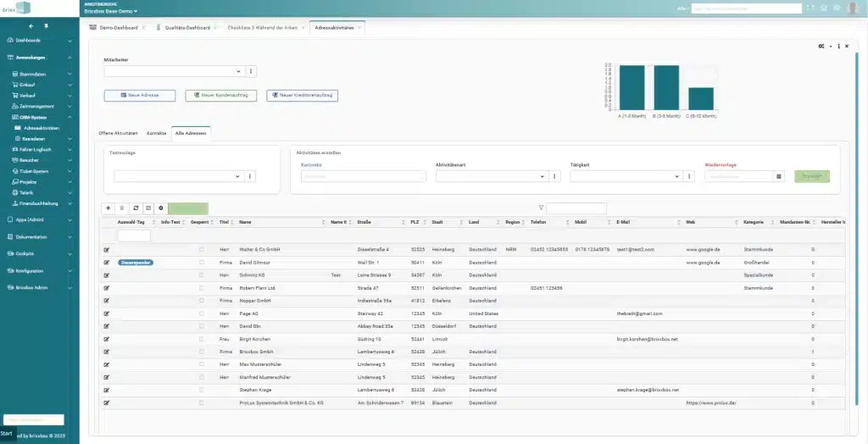This screenshot has height=444, width=868.
Task: Open the Aktivitätenart dropdown
Action: coord(492,176)
